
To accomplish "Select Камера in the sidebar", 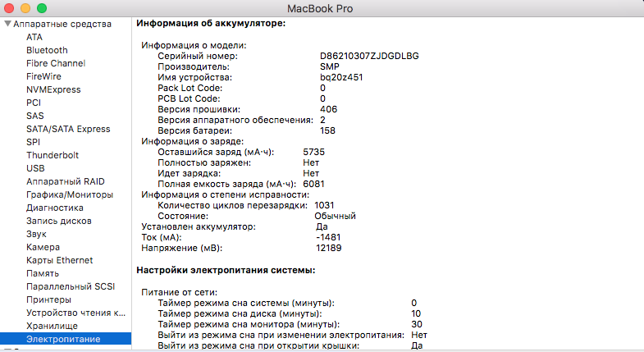I will (x=43, y=247).
